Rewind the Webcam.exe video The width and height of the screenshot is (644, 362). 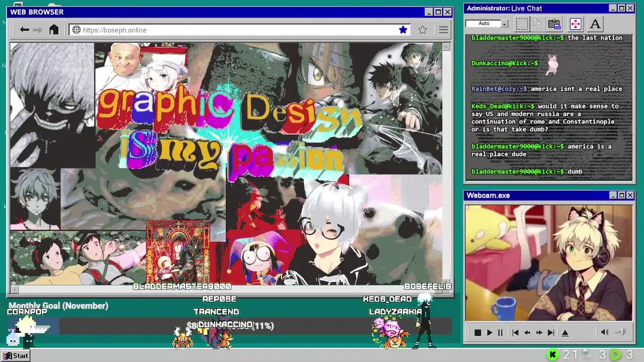pos(527,332)
